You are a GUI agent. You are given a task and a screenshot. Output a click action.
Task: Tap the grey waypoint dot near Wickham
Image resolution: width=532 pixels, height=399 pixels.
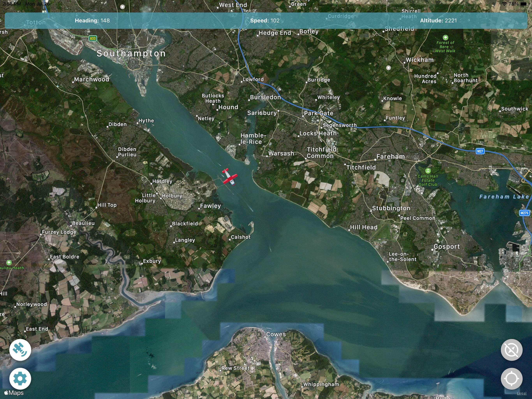[388, 68]
